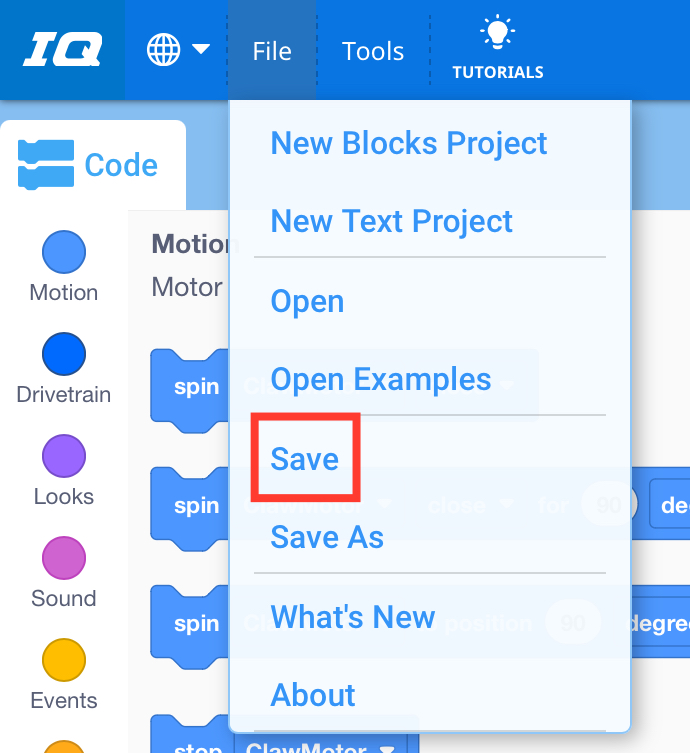Select the Motion category circle
The height and width of the screenshot is (753, 690).
64,252
